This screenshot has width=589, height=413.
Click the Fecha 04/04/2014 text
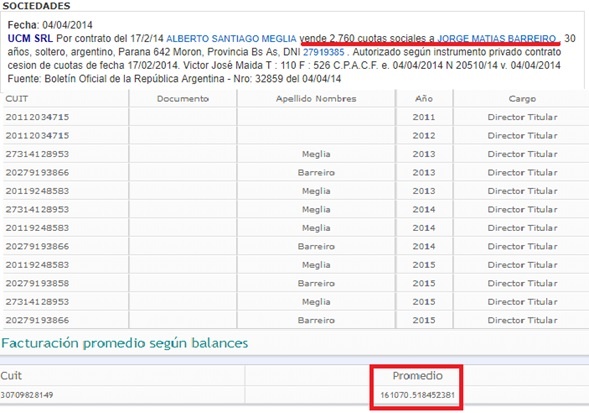click(x=50, y=25)
